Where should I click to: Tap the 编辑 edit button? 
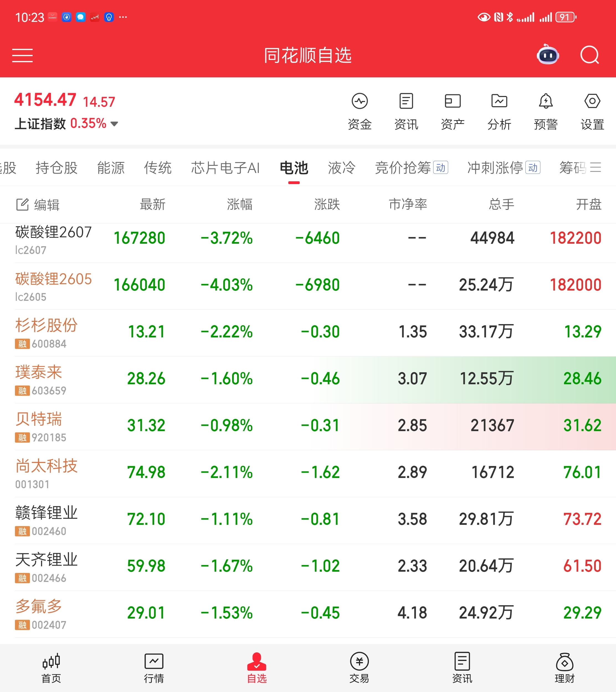click(x=38, y=205)
